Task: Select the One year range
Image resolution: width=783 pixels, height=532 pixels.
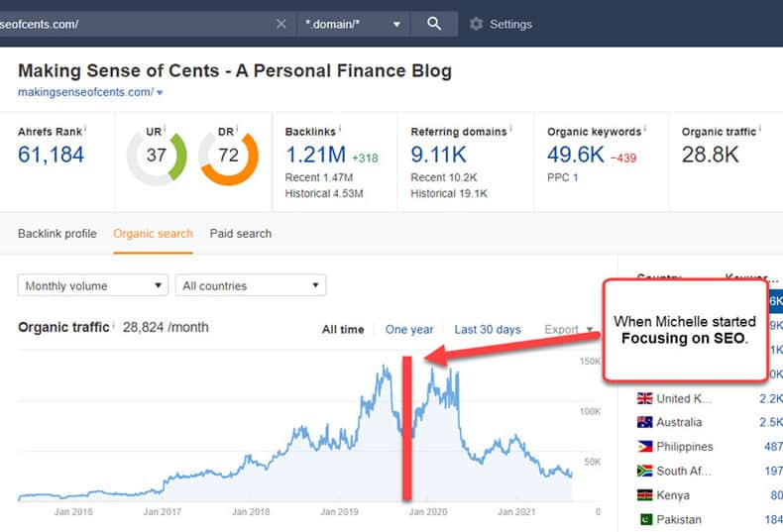Action: 409,329
